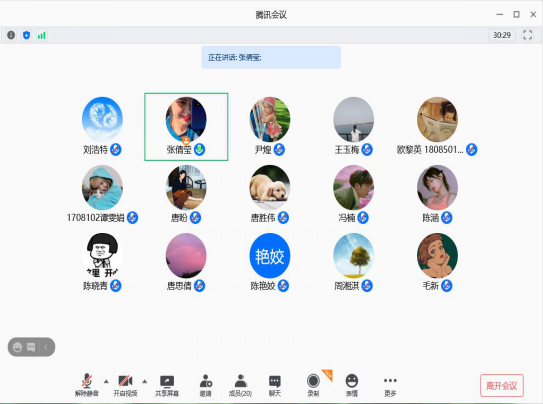Expand the video options arrow
This screenshot has width=543, height=404.
(145, 381)
